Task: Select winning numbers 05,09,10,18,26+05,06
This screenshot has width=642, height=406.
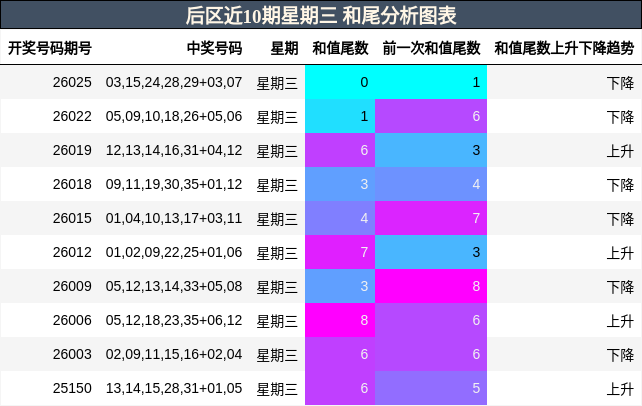Action: pyautogui.click(x=174, y=116)
